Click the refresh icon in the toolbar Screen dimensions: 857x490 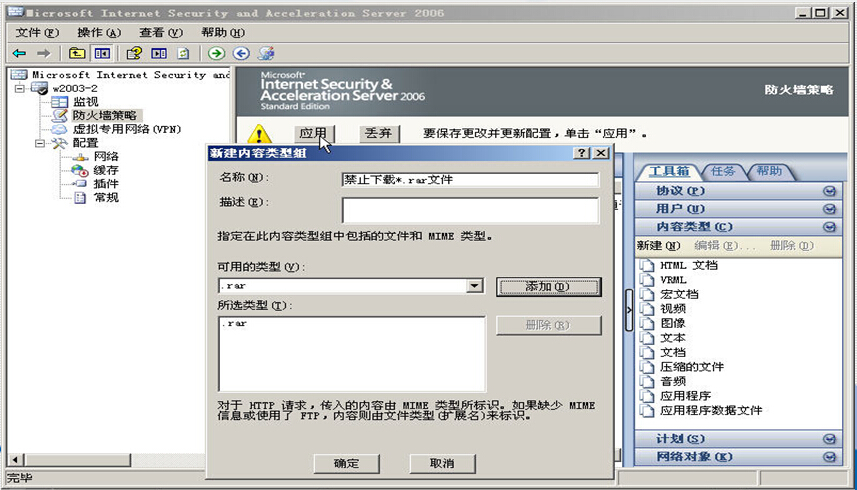pos(183,53)
